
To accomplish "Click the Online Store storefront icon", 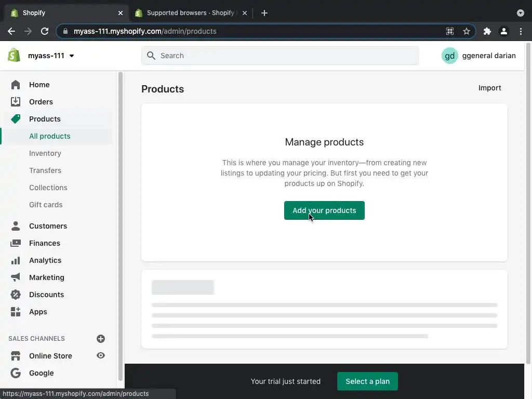I will [x=15, y=355].
